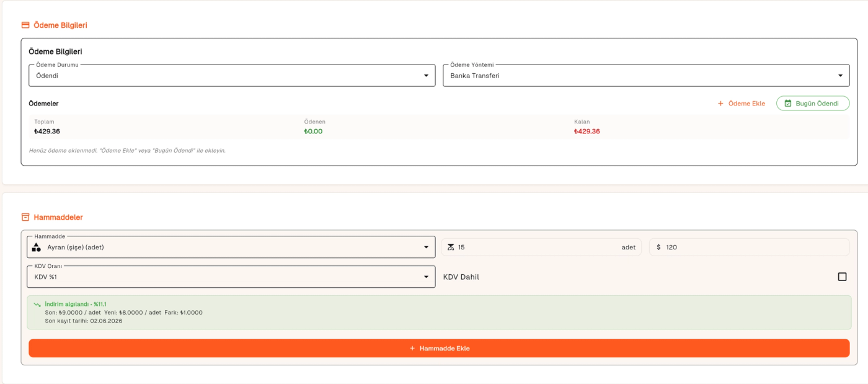Image resolution: width=868 pixels, height=384 pixels.
Task: Click the orange Hammadde Ekle button
Action: coord(439,348)
